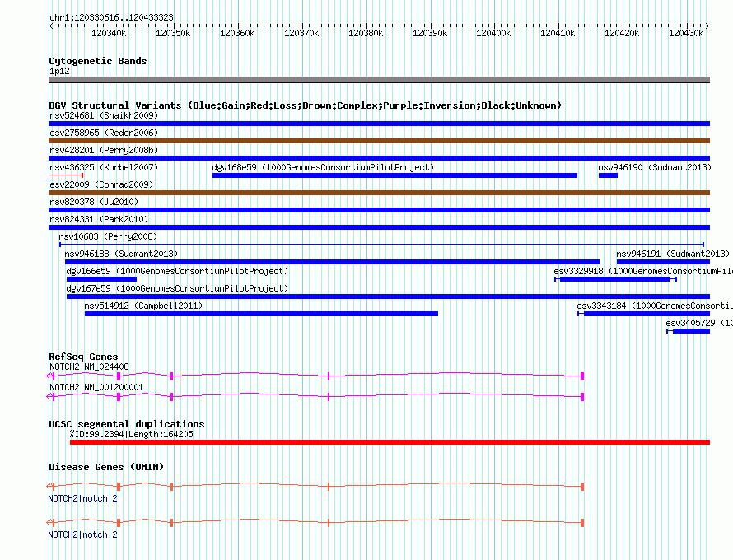733x560 pixels.
Task: Click the dgv166e59 variant label
Action: pyautogui.click(x=177, y=271)
